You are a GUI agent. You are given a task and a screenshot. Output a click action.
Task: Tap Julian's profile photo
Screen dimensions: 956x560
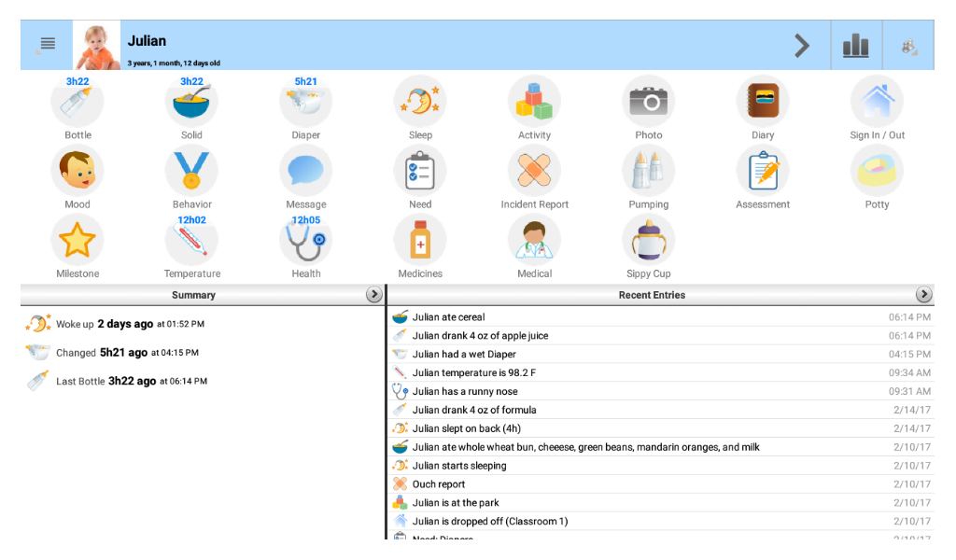click(96, 45)
